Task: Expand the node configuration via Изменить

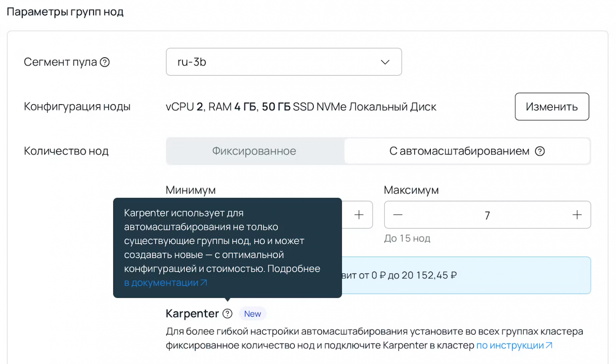Action: pos(553,106)
